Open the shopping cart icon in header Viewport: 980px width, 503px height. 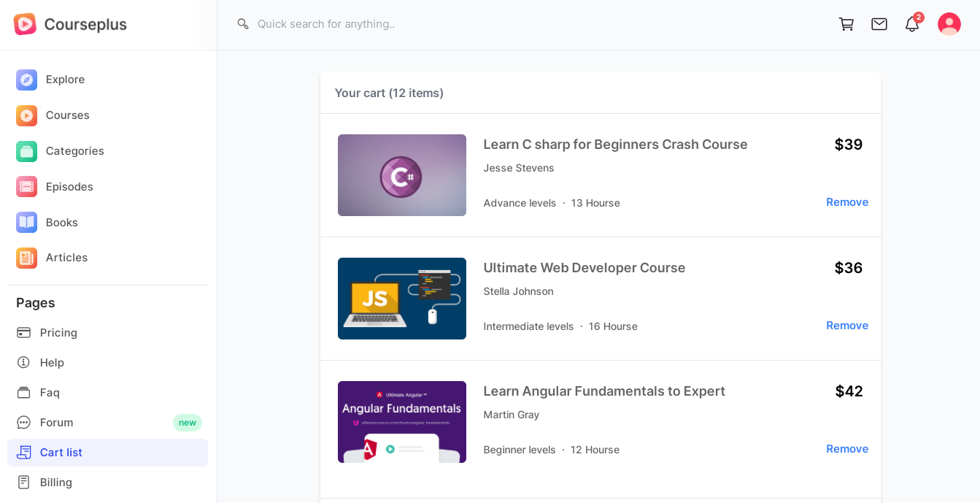(x=846, y=24)
